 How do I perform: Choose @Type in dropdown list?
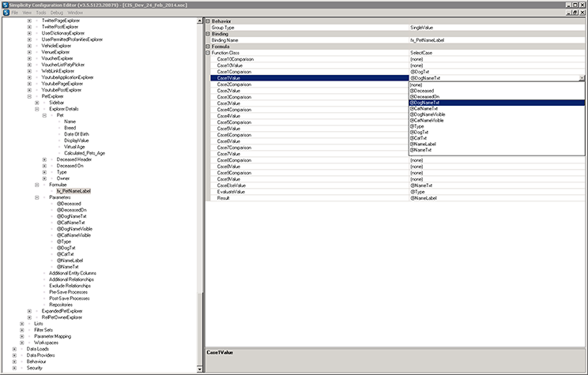[x=496, y=126]
